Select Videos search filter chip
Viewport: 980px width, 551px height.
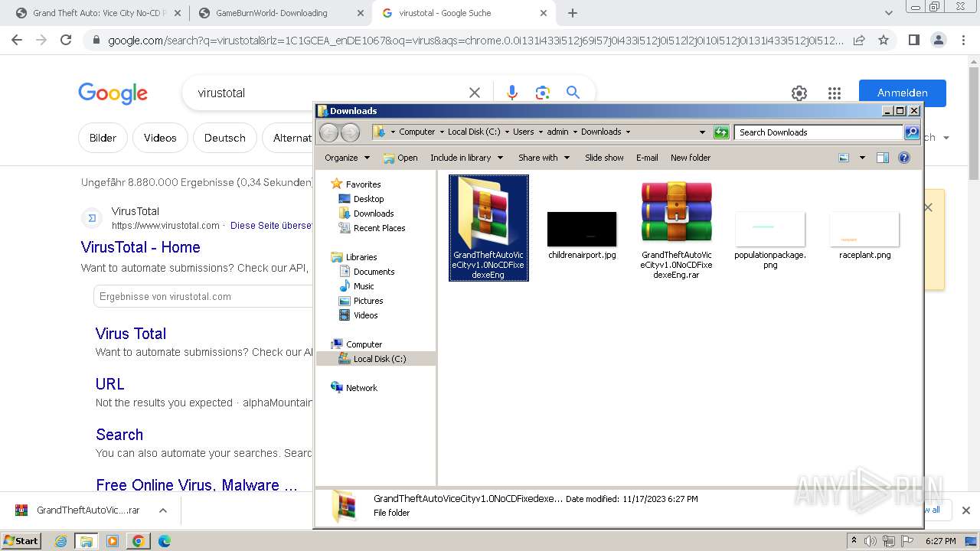click(x=160, y=138)
